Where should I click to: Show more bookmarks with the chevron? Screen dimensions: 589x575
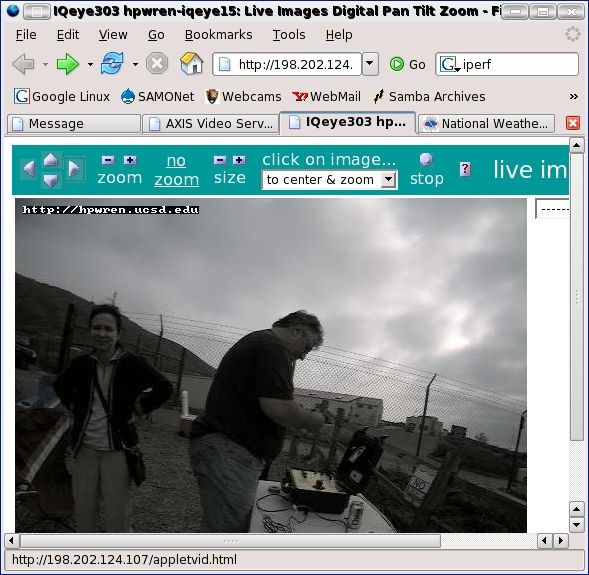573,97
